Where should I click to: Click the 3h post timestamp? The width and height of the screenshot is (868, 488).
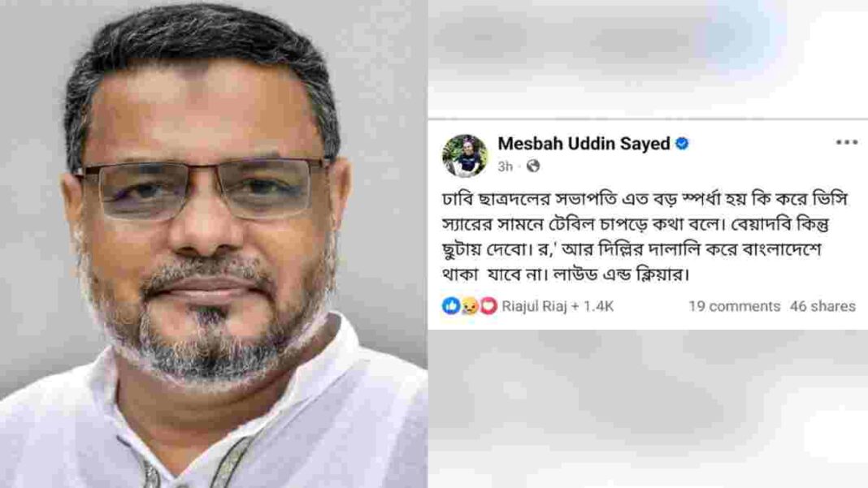click(x=505, y=166)
